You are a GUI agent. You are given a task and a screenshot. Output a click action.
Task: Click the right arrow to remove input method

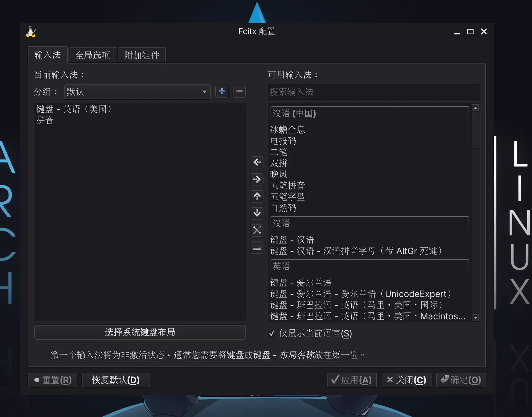coord(257,179)
